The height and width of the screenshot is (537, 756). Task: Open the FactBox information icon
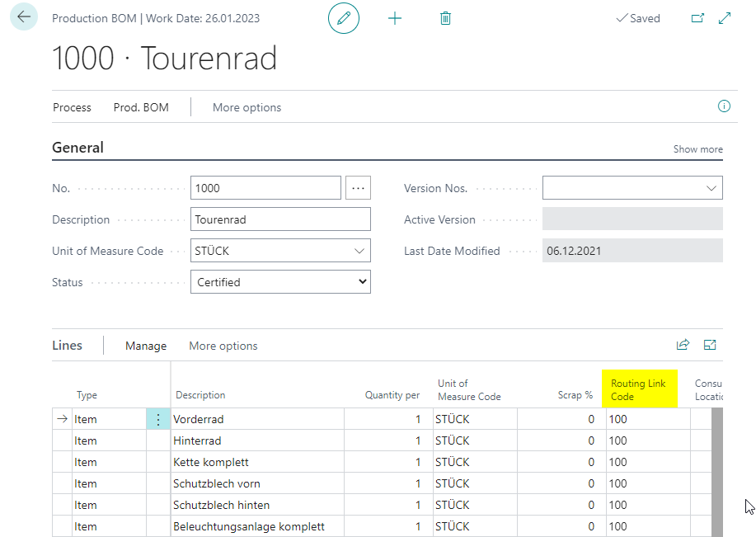click(x=724, y=106)
